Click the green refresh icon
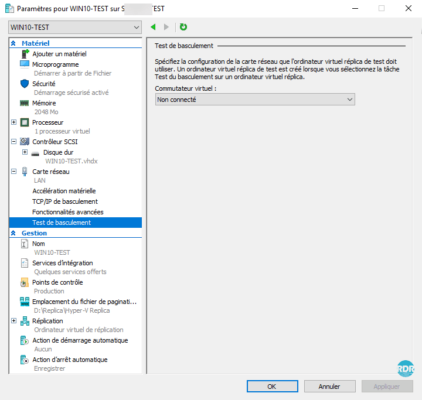Image resolution: width=422 pixels, height=400 pixels. click(183, 27)
